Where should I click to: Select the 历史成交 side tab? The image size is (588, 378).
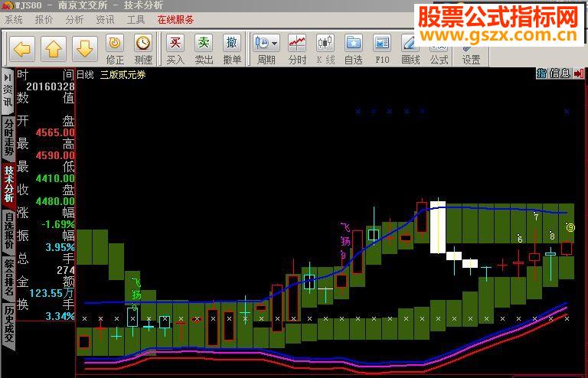point(8,324)
